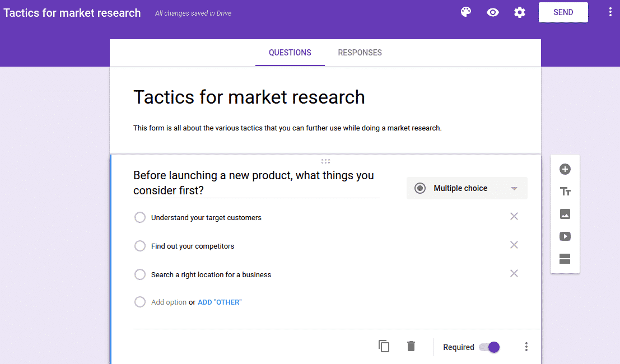Open the question's three-dot options menu
The width and height of the screenshot is (620, 364).
[526, 347]
